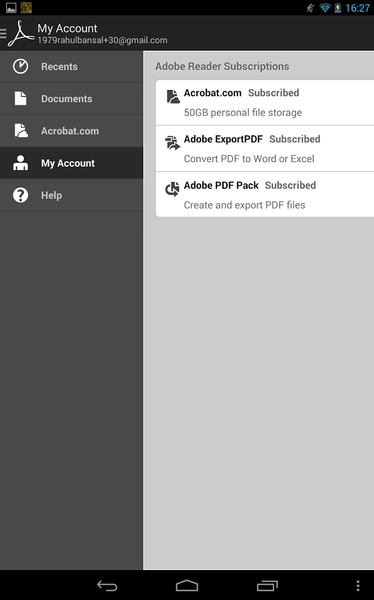View Adobe PDF Pack subscription row
The height and width of the screenshot is (600, 374).
coord(265,194)
